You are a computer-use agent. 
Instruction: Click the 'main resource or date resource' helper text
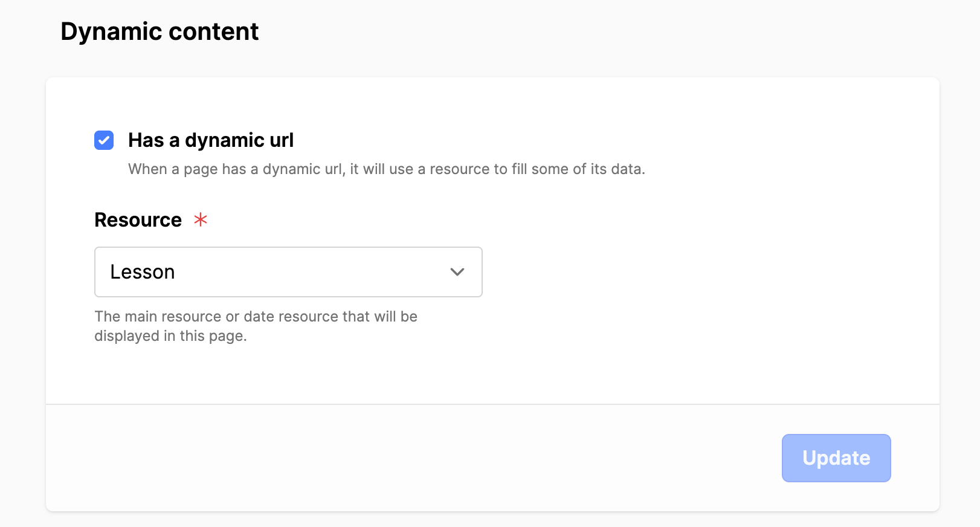pos(256,317)
